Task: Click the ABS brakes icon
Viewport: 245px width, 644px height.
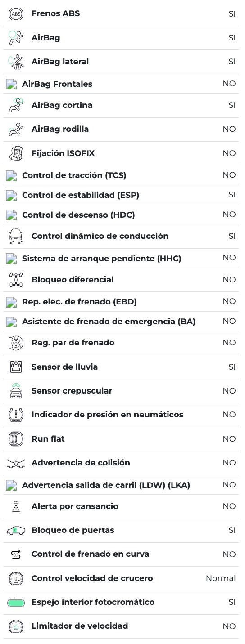Action: [x=16, y=14]
